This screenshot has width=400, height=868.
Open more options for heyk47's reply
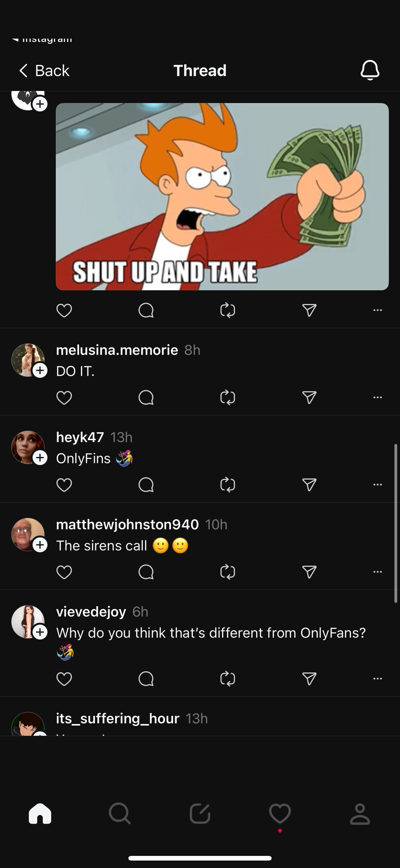click(x=377, y=485)
